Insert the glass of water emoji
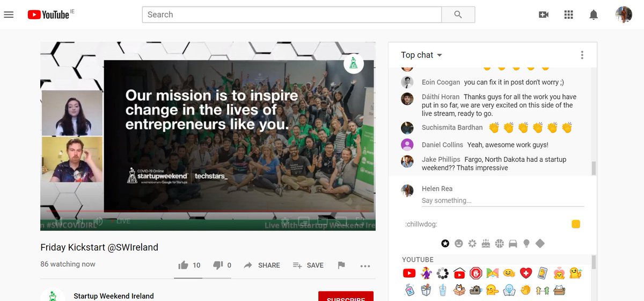 (x=443, y=290)
